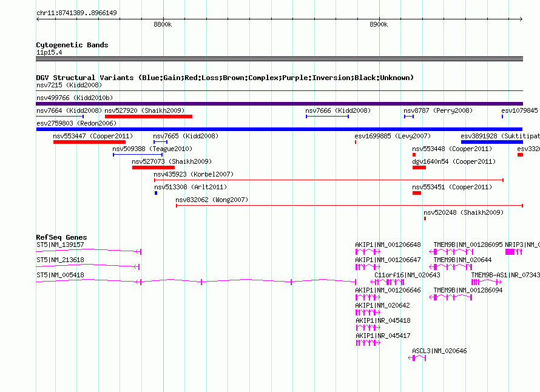The image size is (540, 392).
Task: Select the ST5|NM_213618 gene label
Action: click(x=60, y=260)
